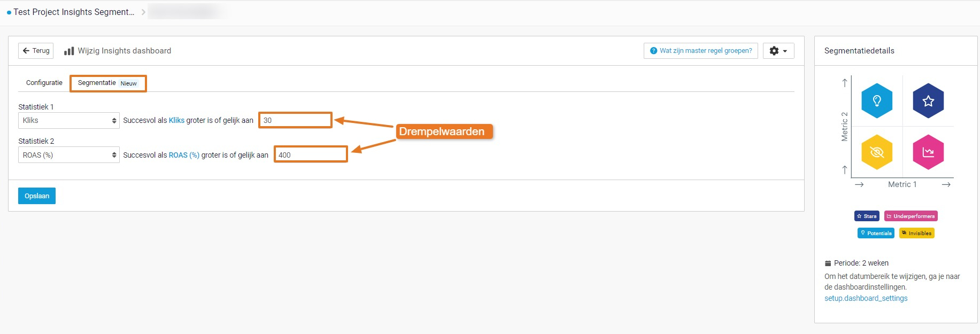Open the gear settings dropdown
This screenshot has width=980, height=334.
[778, 51]
